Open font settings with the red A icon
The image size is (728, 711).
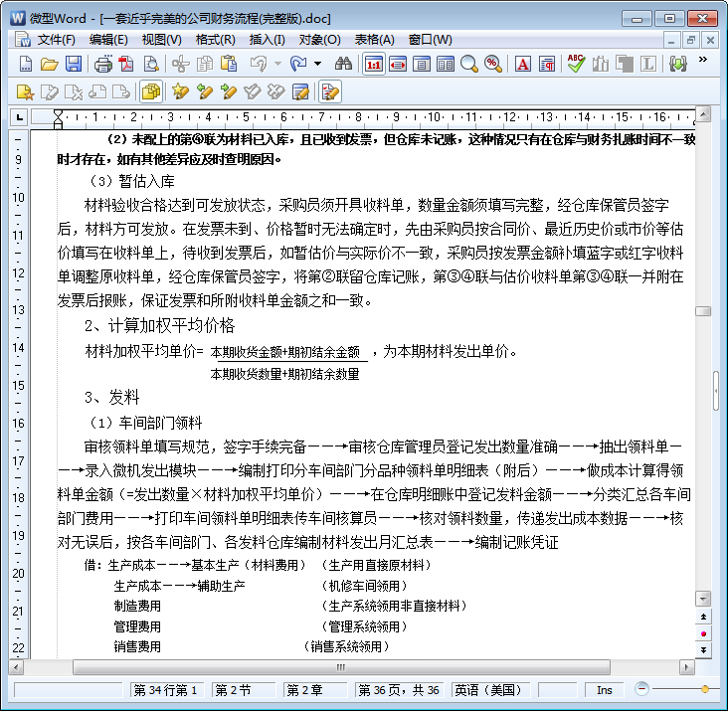click(x=523, y=64)
